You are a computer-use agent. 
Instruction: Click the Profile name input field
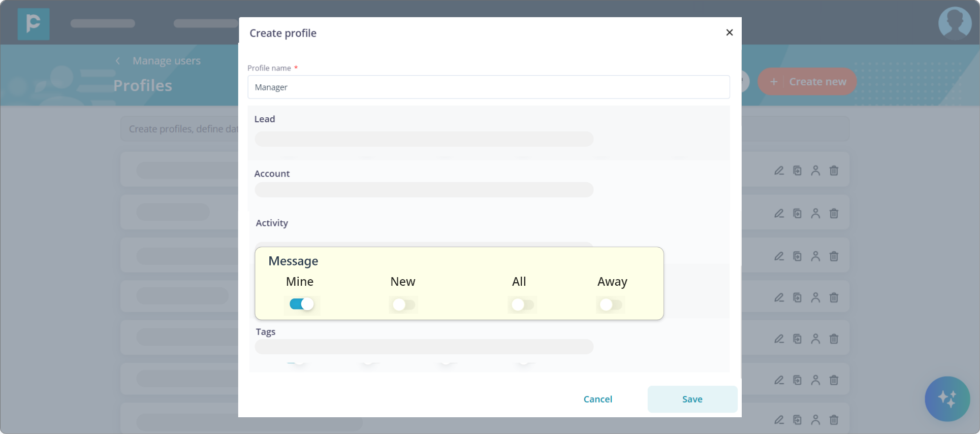[x=489, y=87]
